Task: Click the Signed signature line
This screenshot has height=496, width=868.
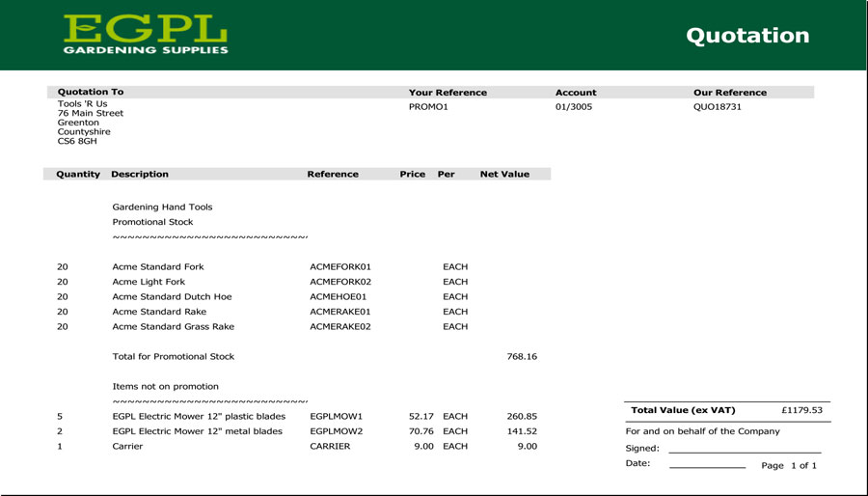Action: point(744,450)
